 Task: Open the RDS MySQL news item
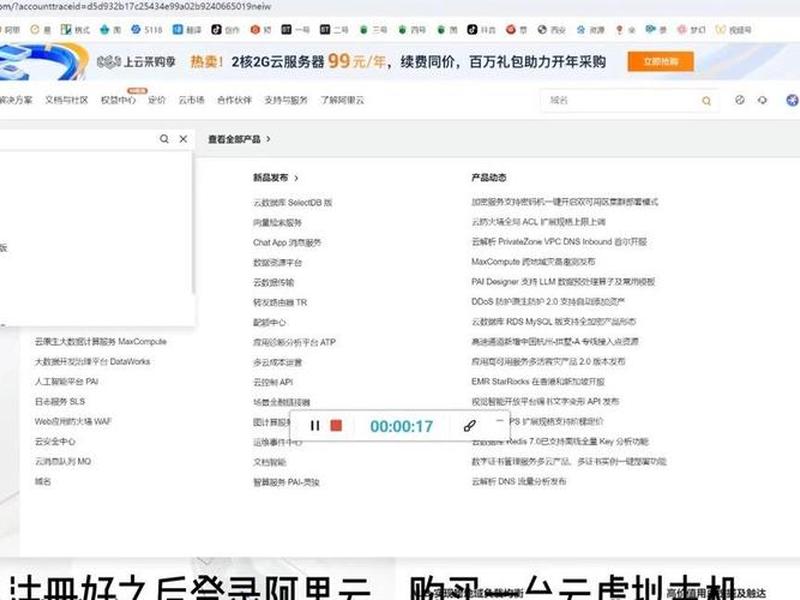(x=554, y=321)
